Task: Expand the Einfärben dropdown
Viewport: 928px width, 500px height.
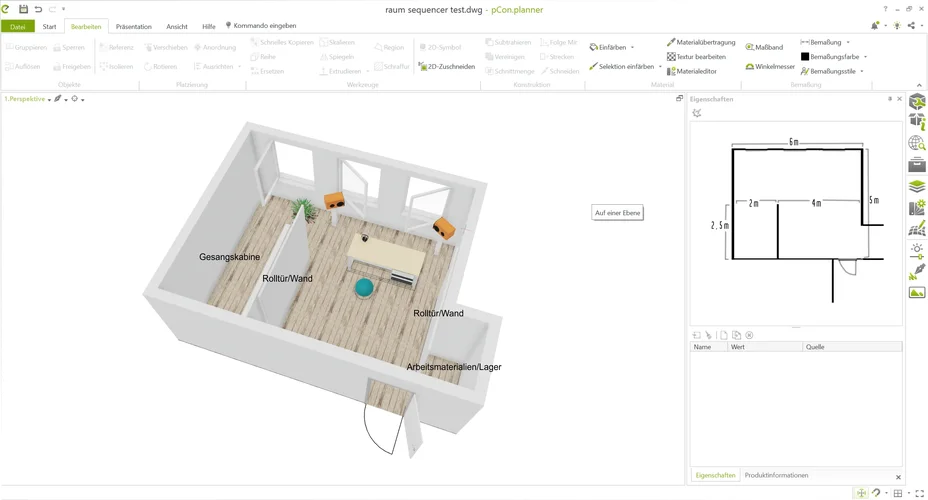Action: point(632,47)
